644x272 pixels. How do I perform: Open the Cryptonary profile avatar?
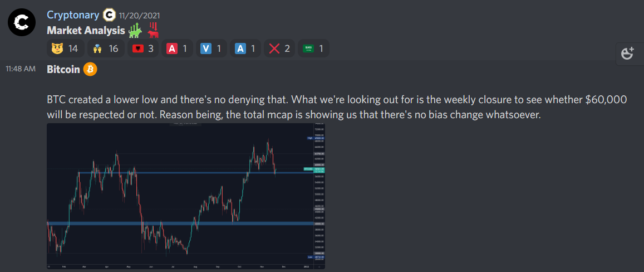[22, 22]
